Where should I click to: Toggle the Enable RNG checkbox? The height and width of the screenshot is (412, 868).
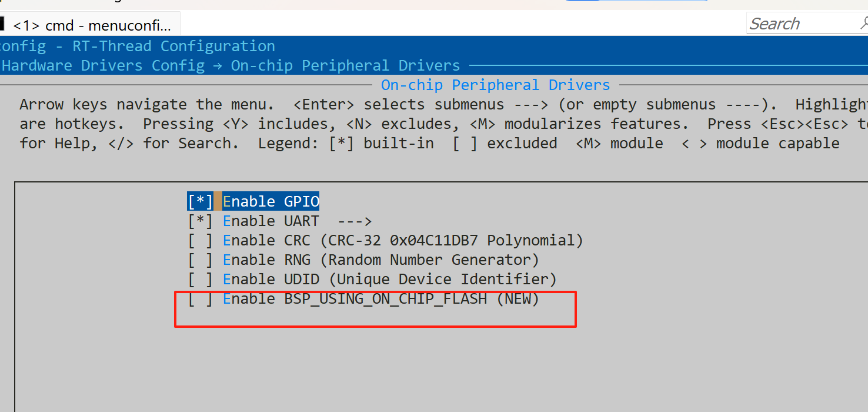pyautogui.click(x=201, y=260)
